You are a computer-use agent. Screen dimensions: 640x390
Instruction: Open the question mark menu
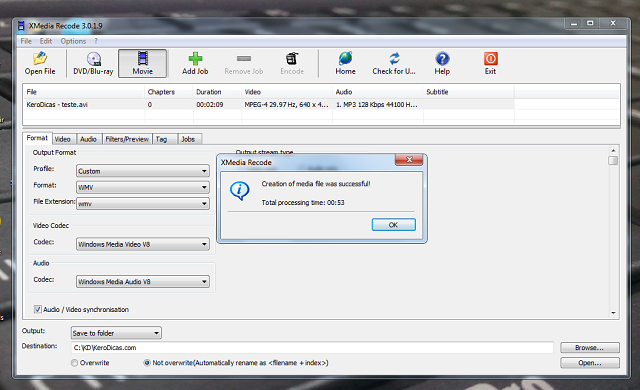coord(96,41)
